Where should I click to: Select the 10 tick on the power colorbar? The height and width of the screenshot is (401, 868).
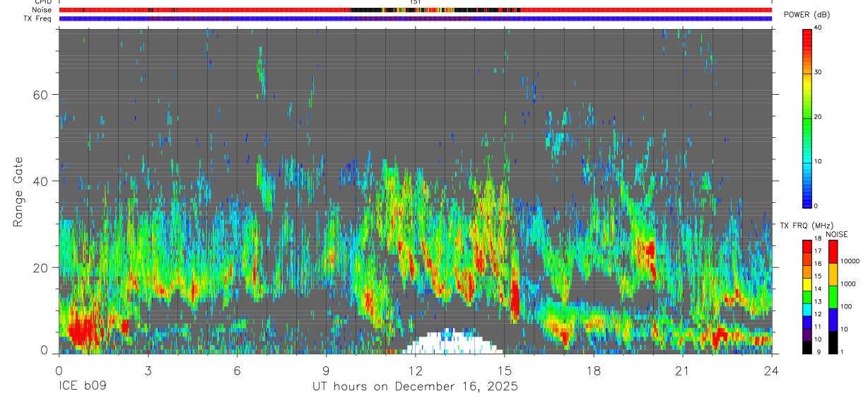[819, 161]
